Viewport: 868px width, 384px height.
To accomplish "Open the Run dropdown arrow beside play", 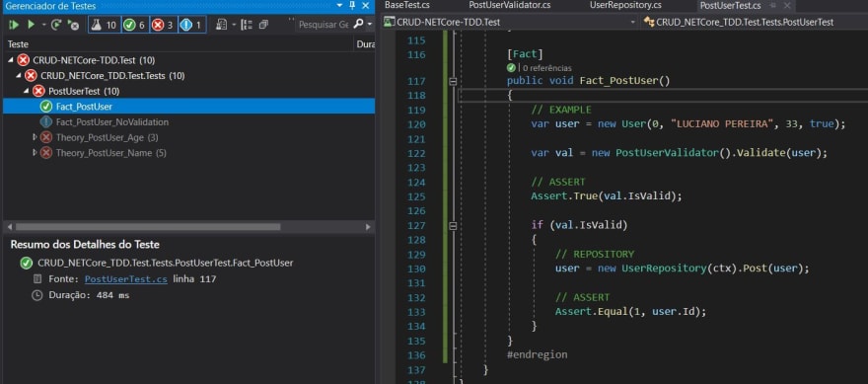I will click(43, 25).
